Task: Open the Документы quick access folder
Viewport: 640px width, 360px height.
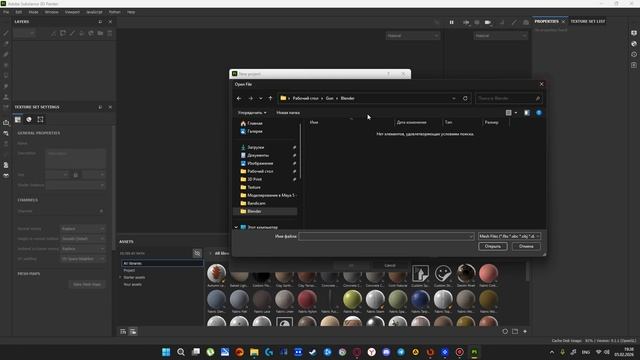Action: 258,156
